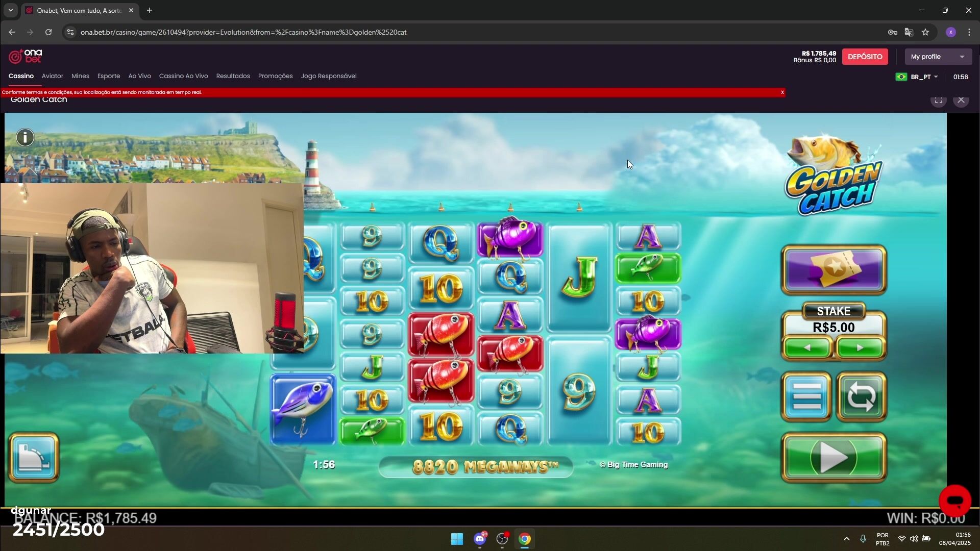
Task: Open Discord from the taskbar
Action: [480, 539]
